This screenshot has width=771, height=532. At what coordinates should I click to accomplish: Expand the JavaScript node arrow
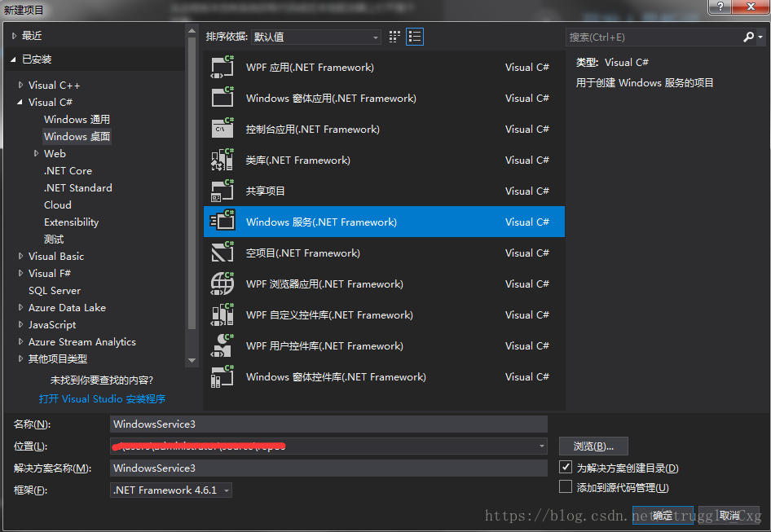point(20,324)
